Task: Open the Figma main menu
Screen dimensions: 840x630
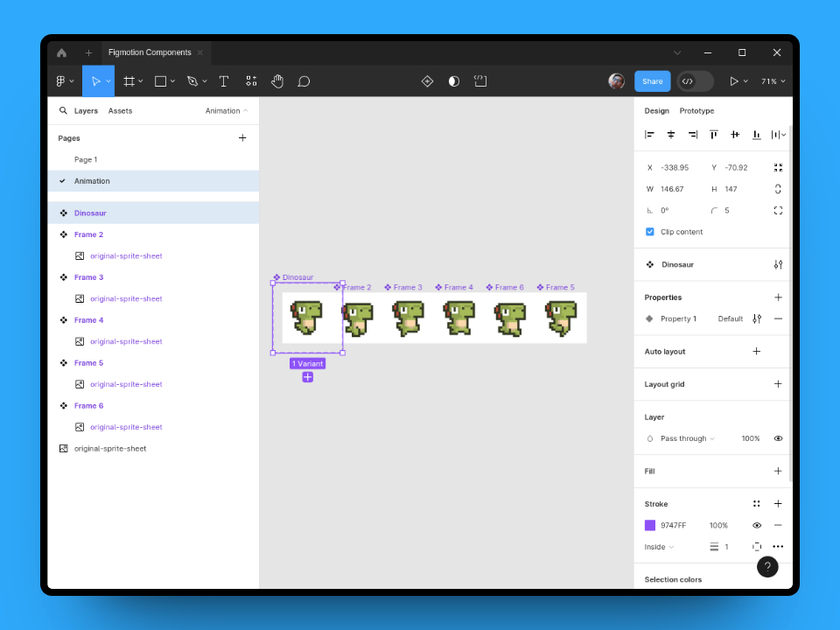Action: [65, 80]
